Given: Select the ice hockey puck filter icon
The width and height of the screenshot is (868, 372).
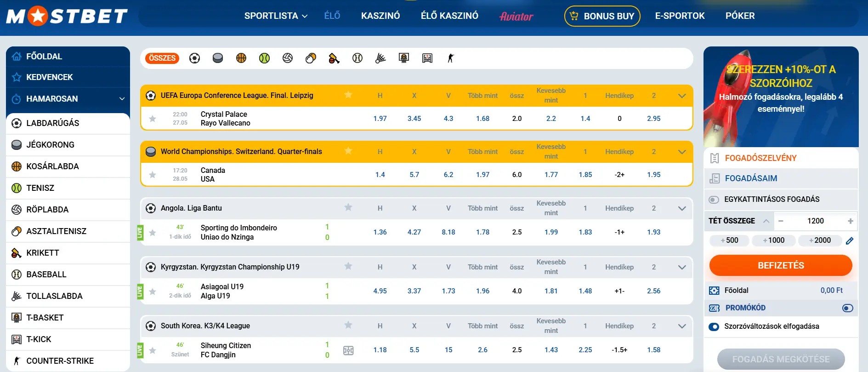Looking at the screenshot, I should click(x=218, y=58).
